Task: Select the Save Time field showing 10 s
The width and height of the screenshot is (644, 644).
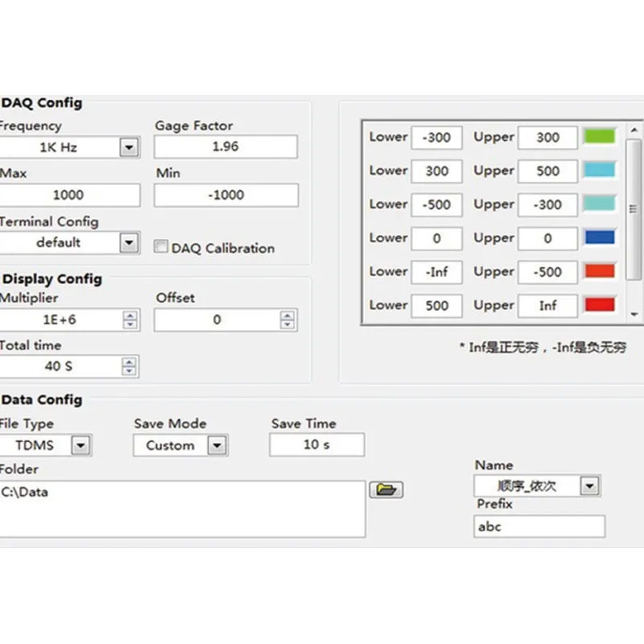Action: [x=316, y=444]
